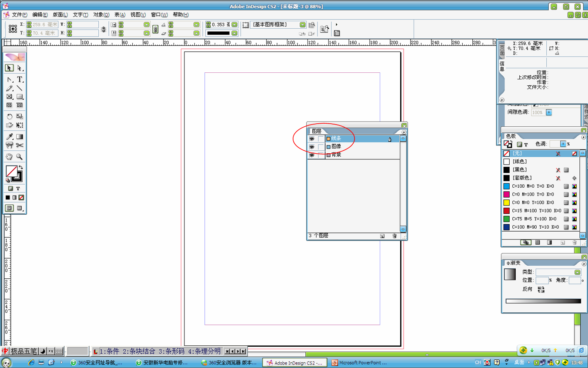Expand the gradient 类型 dropdown
The height and width of the screenshot is (368, 588).
click(x=577, y=272)
